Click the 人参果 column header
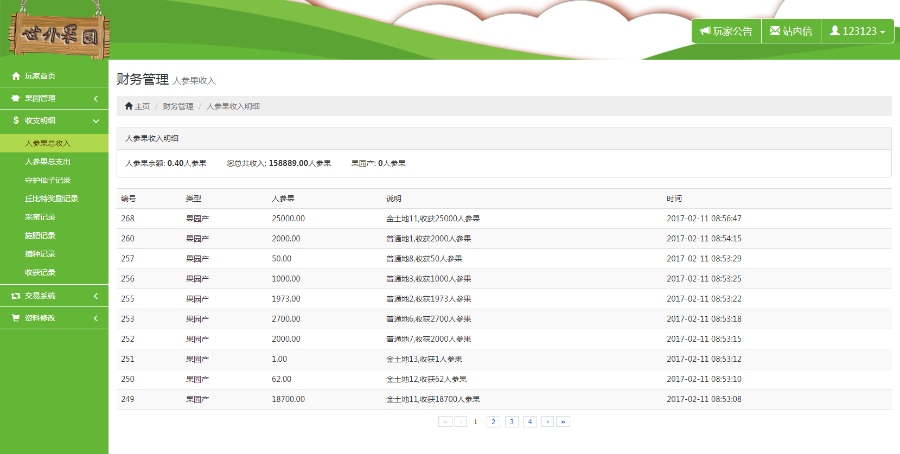 283,199
